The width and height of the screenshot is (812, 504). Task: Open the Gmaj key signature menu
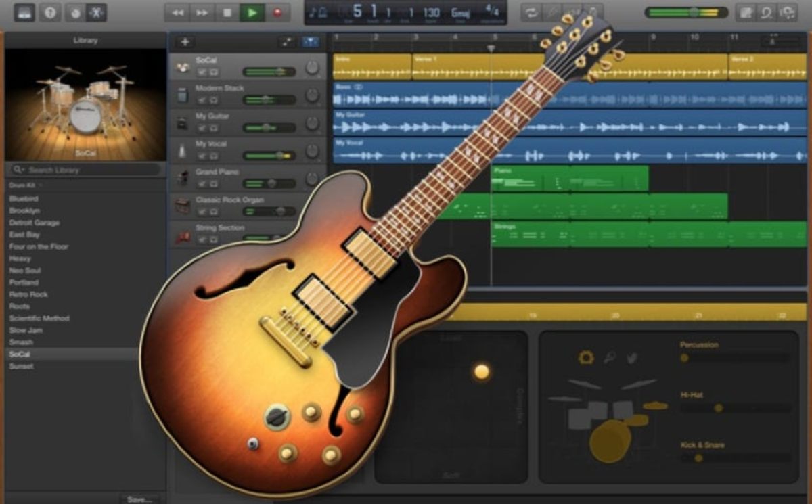(x=462, y=12)
